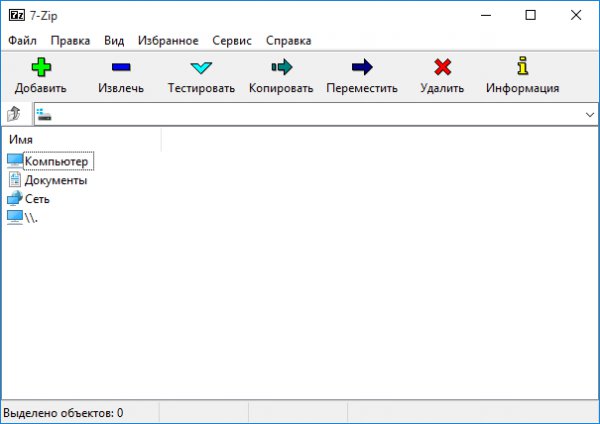Click the 7-Zip logo in title bar
Image resolution: width=600 pixels, height=424 pixels.
[17, 15]
